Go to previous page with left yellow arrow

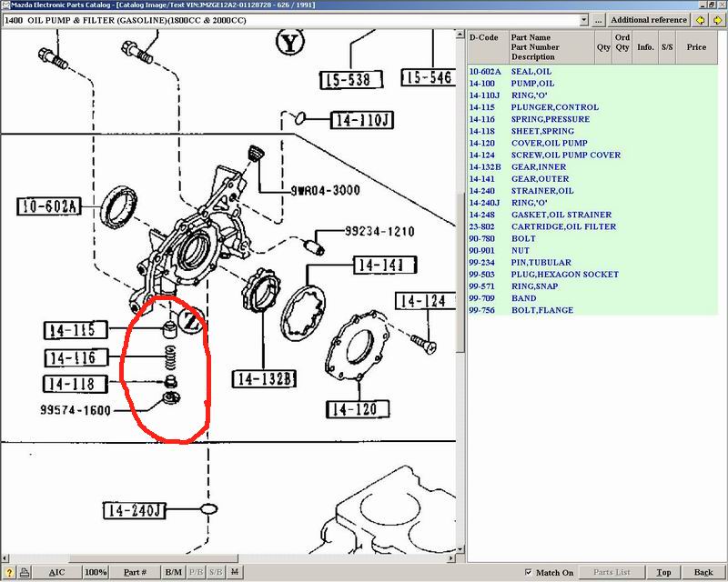[x=701, y=20]
